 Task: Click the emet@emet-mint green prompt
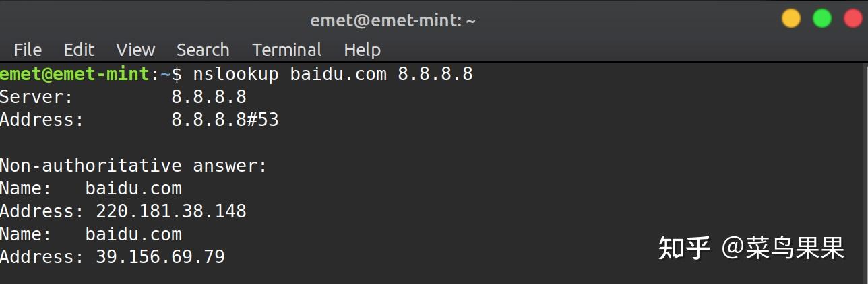pyautogui.click(x=75, y=74)
